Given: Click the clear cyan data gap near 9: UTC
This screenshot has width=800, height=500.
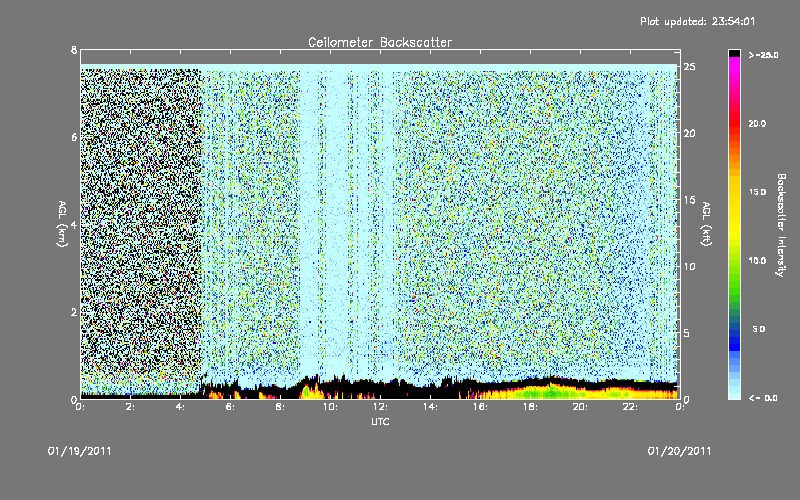Looking at the screenshot, I should (309, 224).
